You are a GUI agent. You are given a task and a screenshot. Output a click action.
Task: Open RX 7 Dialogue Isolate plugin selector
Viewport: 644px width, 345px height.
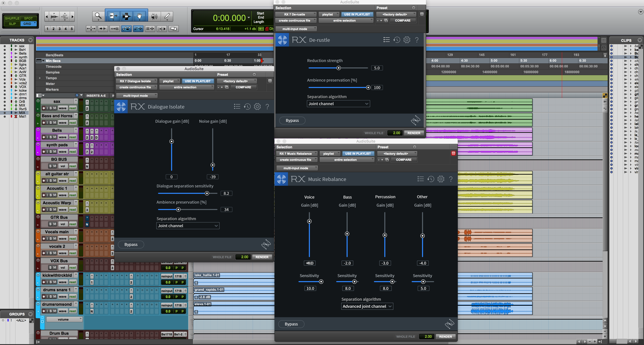coord(137,81)
